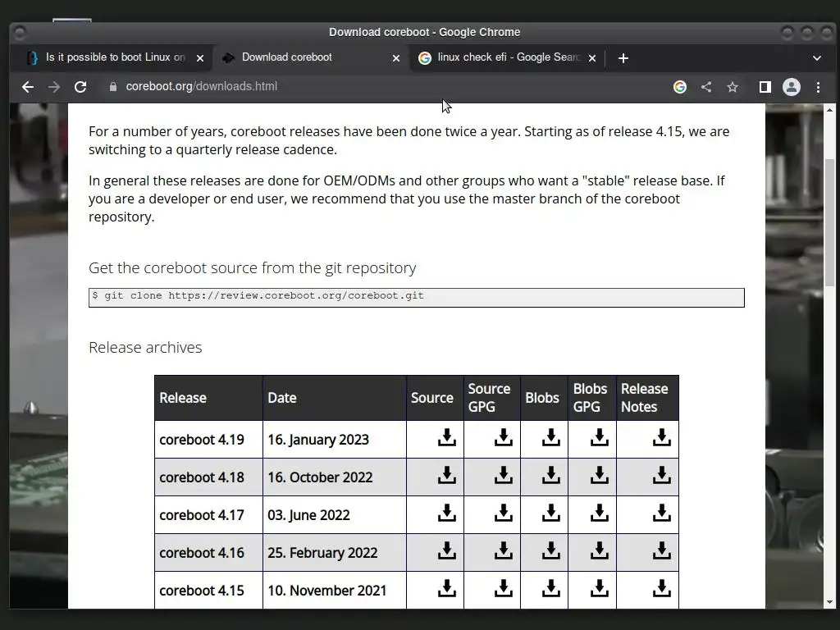Download coreboot 4.15 blobs archive
840x630 pixels.
tap(550, 588)
